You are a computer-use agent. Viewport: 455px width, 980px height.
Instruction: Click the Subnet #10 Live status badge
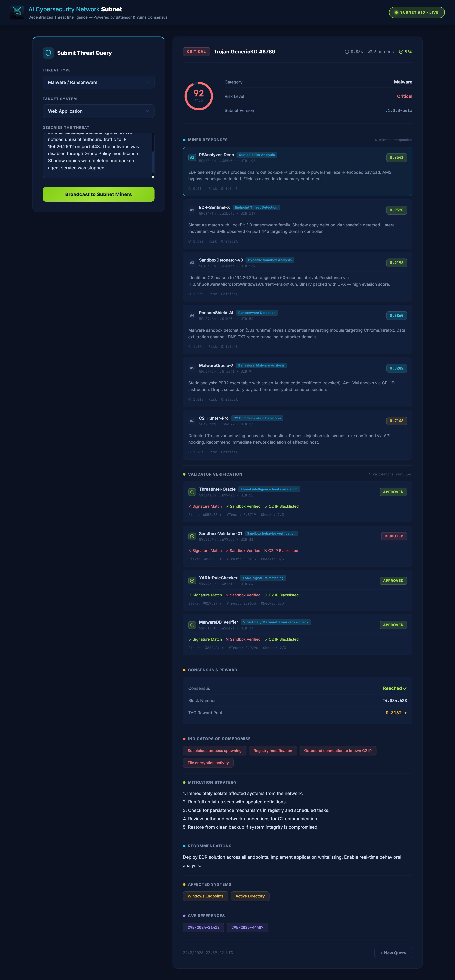[x=417, y=12]
